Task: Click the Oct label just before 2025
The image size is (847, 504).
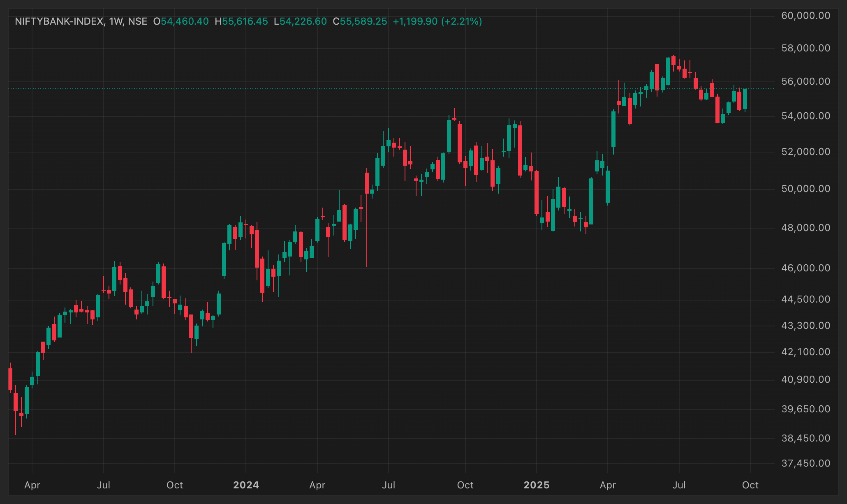Action: 465,485
